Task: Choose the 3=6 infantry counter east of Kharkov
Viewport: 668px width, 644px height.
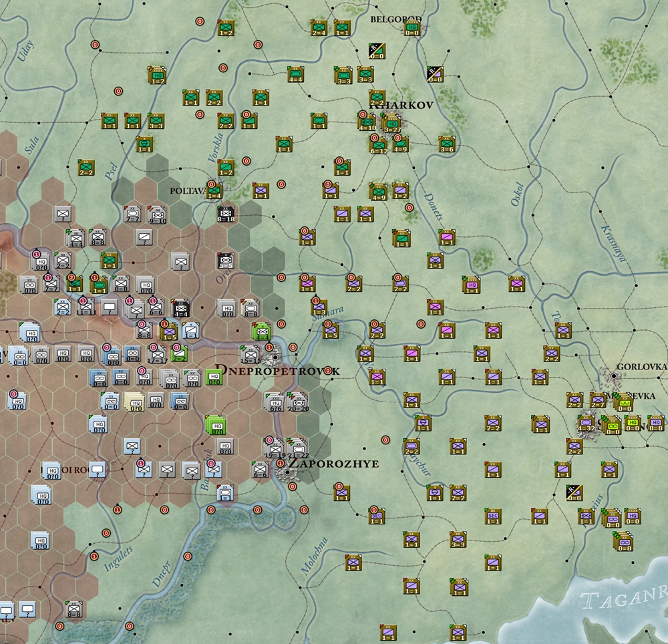Action: 446,144
